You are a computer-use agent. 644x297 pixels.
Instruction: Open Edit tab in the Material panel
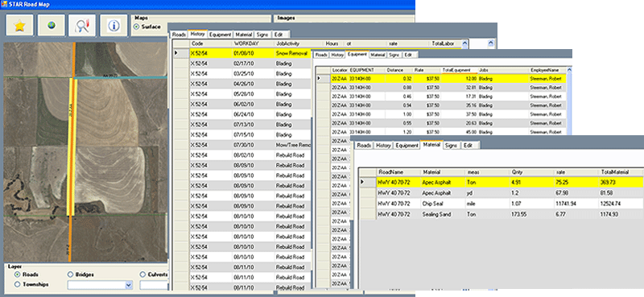(x=468, y=146)
